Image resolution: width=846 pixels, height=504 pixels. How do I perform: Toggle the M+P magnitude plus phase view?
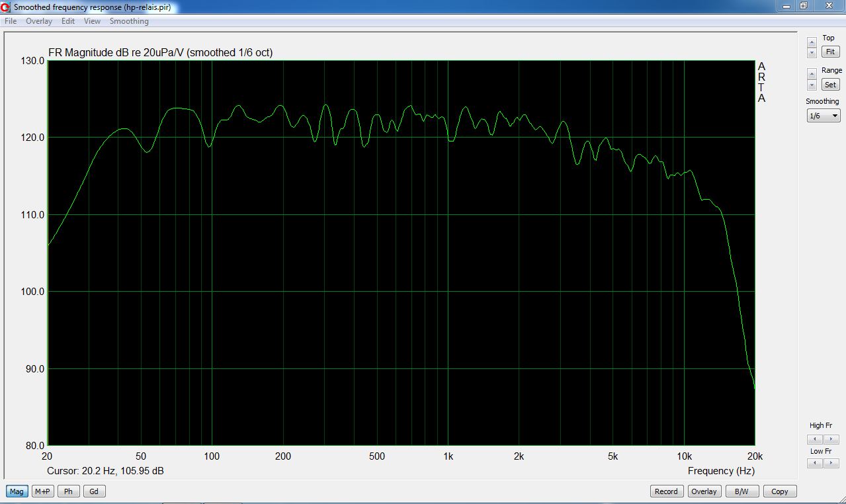pyautogui.click(x=43, y=491)
